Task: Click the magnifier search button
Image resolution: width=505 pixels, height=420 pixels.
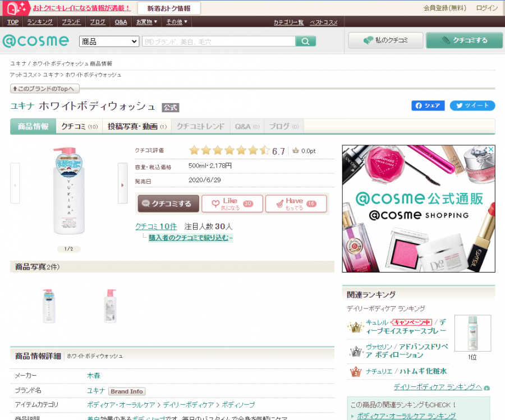Action: (305, 41)
